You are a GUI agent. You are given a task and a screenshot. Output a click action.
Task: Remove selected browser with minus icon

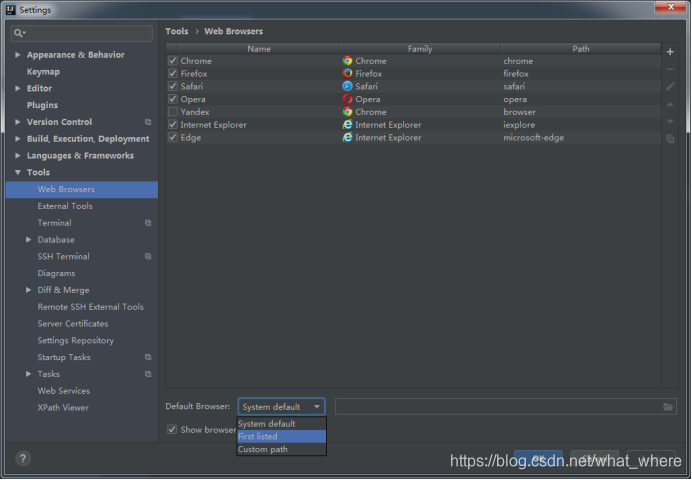point(670,69)
